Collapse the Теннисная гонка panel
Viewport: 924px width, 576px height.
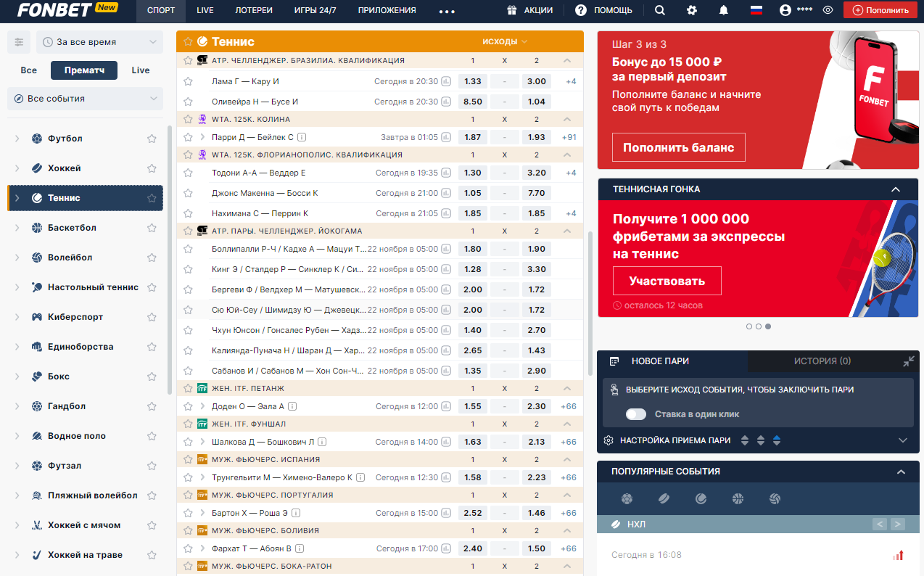pyautogui.click(x=896, y=189)
